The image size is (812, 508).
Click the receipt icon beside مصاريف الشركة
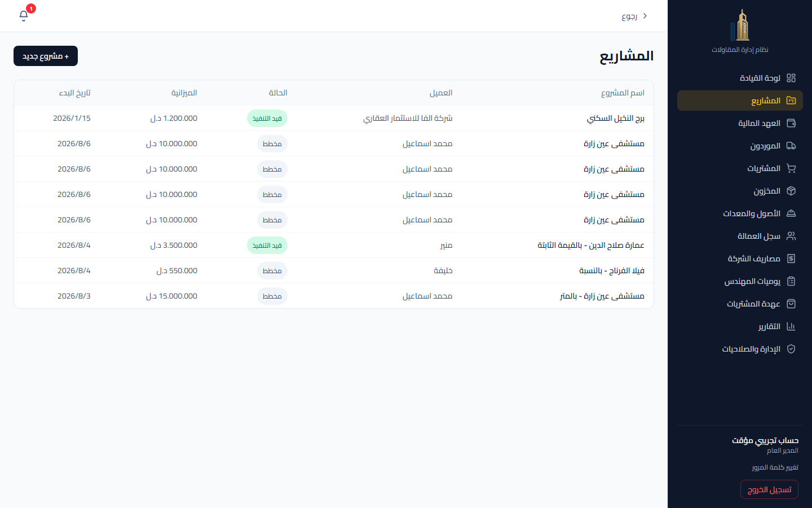[x=791, y=259]
